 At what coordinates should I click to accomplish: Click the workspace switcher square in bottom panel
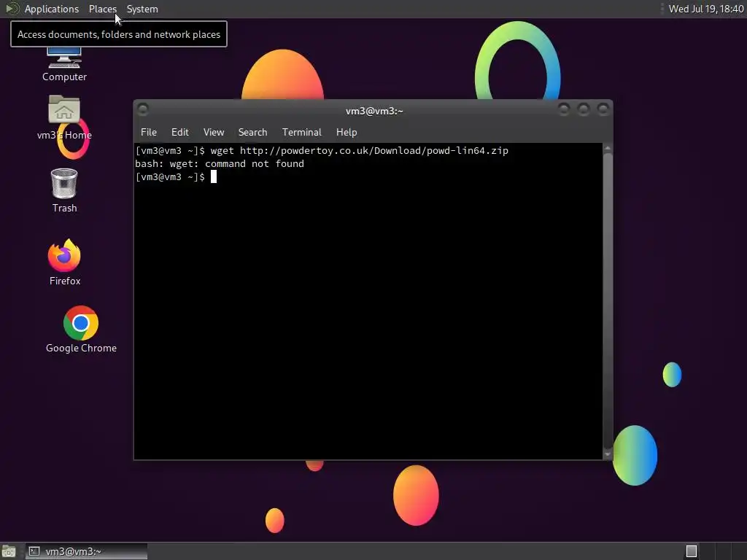[692, 551]
